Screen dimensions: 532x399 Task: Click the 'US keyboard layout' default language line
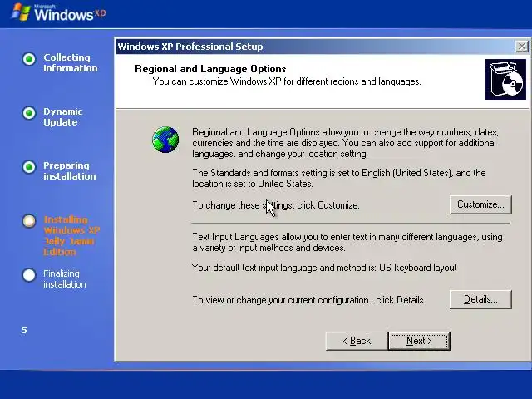click(324, 268)
